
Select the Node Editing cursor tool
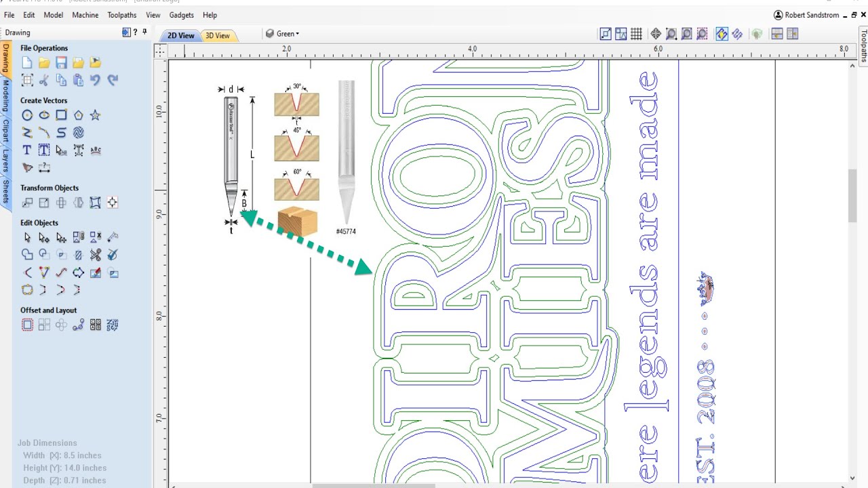(44, 238)
